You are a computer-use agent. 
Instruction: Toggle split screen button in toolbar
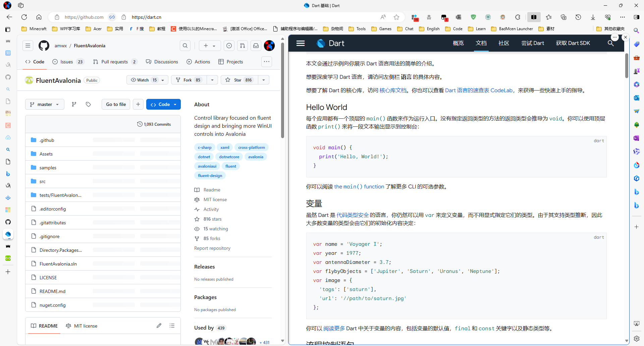pos(534,17)
